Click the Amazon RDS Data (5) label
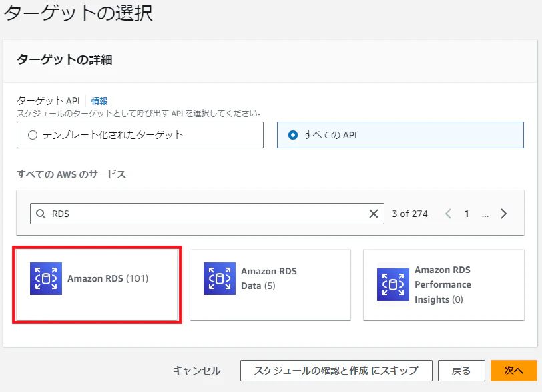This screenshot has width=542, height=392. (x=269, y=278)
